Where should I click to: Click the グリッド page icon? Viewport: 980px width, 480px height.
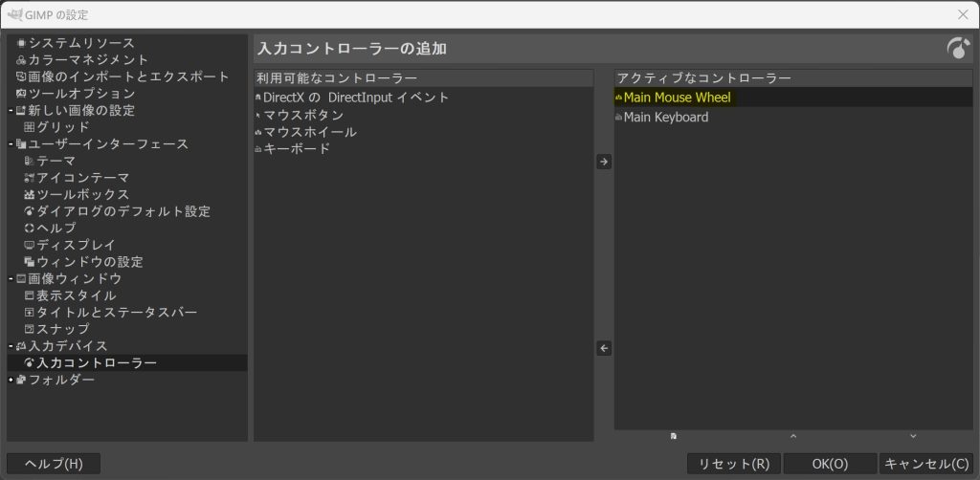click(x=30, y=127)
